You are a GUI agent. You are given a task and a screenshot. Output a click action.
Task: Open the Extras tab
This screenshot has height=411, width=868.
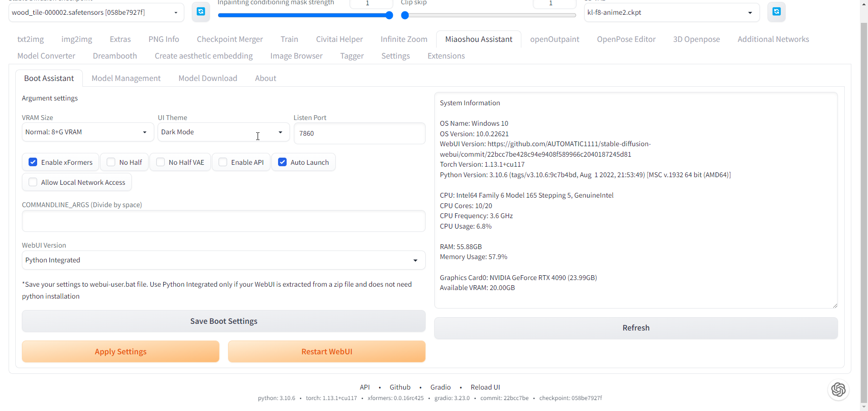[x=120, y=39]
